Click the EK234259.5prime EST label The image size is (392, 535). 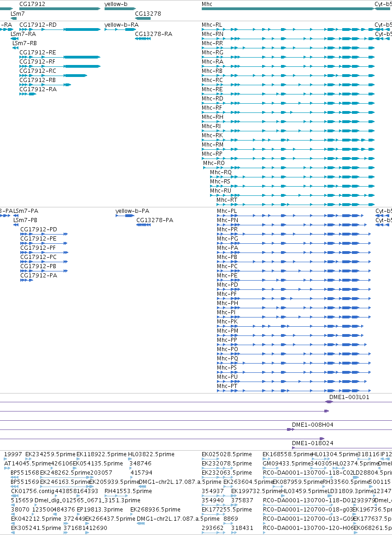[x=50, y=454]
